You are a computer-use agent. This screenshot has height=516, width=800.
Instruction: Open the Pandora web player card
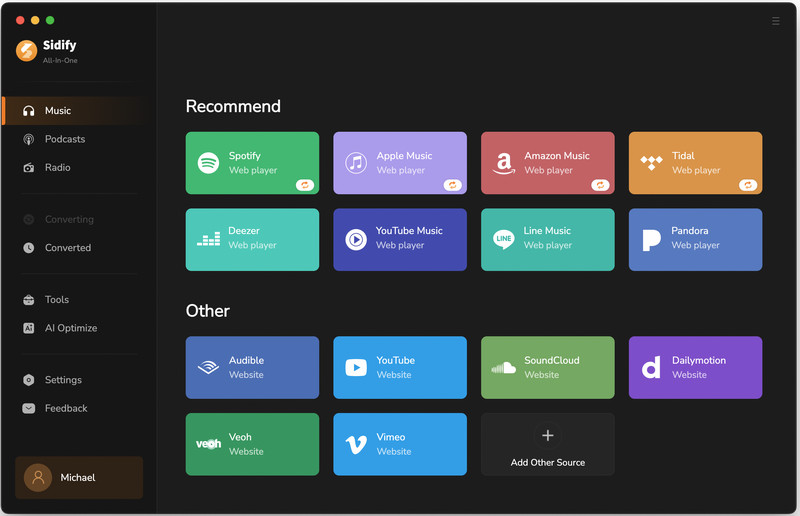point(695,239)
